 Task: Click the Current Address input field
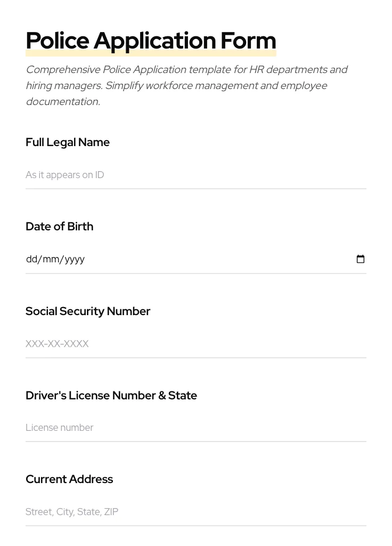pos(196,512)
